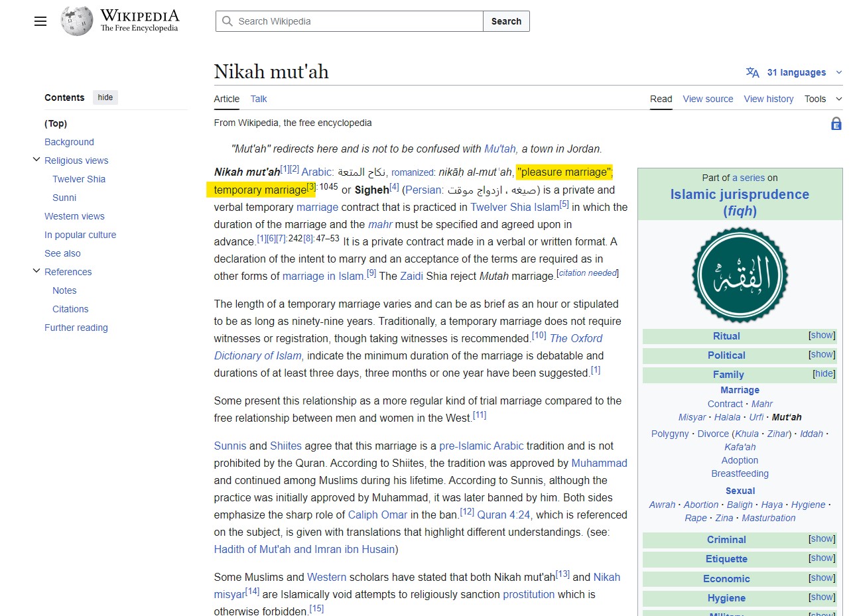Image resolution: width=851 pixels, height=616 pixels.
Task: Open the Caliph Omar link
Action: pyautogui.click(x=377, y=515)
